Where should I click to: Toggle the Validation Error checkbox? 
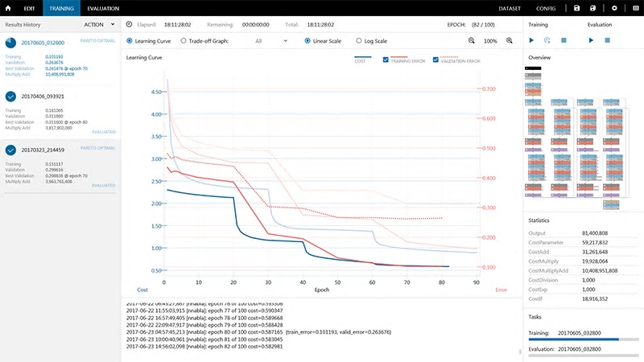[436, 60]
